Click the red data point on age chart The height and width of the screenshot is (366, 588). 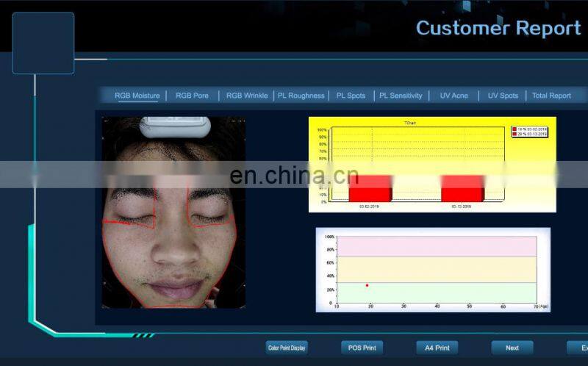pos(367,285)
